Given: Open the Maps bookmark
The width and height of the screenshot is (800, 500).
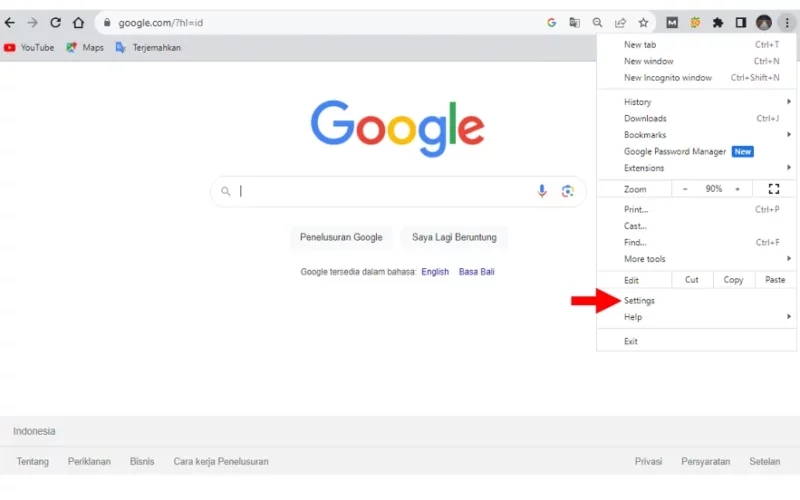Looking at the screenshot, I should pos(85,47).
